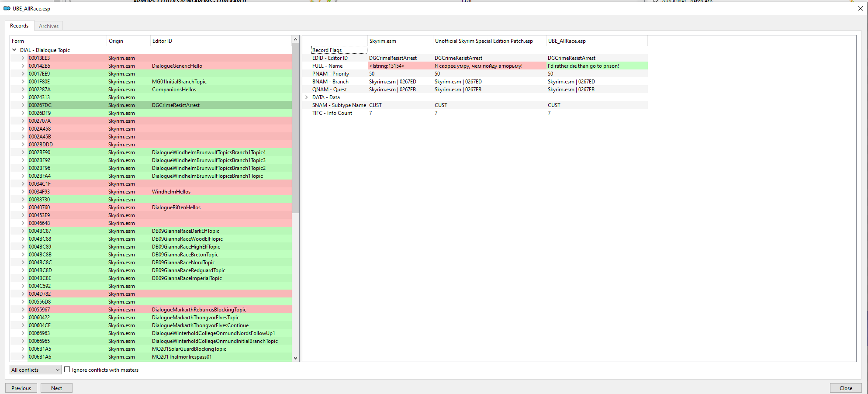The width and height of the screenshot is (868, 394).
Task: Sort by the Origin column header
Action: pos(128,41)
